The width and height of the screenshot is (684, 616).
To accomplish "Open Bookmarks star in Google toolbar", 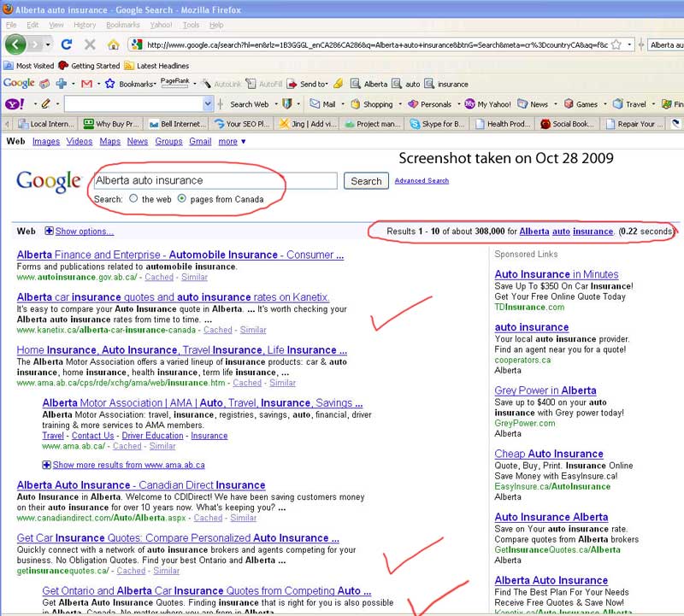I will 110,84.
